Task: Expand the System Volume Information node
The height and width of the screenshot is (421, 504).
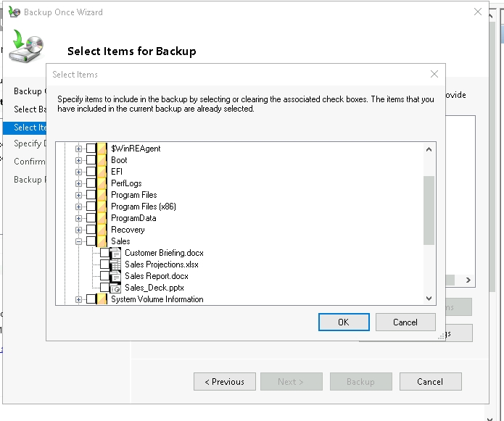Action: click(79, 299)
